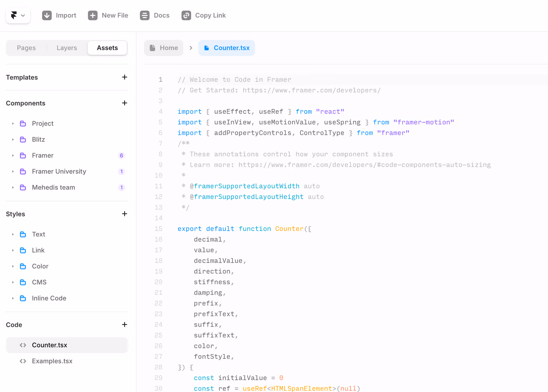
Task: Click the Counter.tsx breadcrumb file icon
Action: [x=207, y=48]
